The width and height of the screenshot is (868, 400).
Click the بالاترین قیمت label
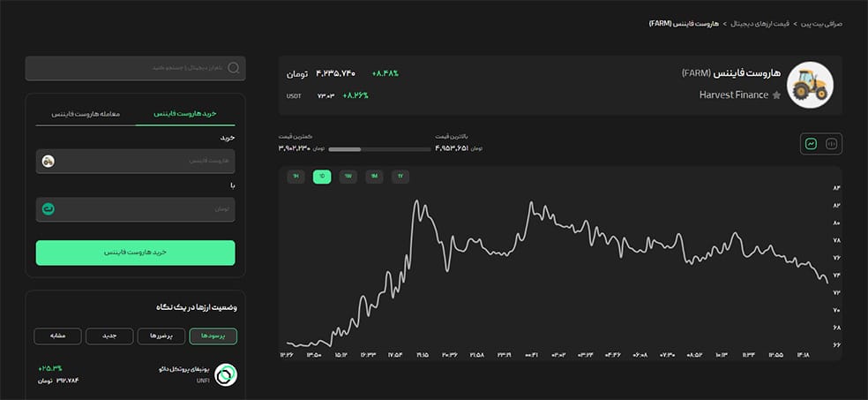[x=452, y=136]
